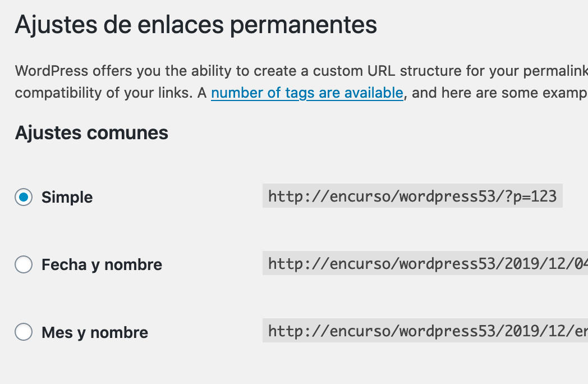The width and height of the screenshot is (588, 384).
Task: Enable the Mes y nombre radio button
Action: (24, 332)
